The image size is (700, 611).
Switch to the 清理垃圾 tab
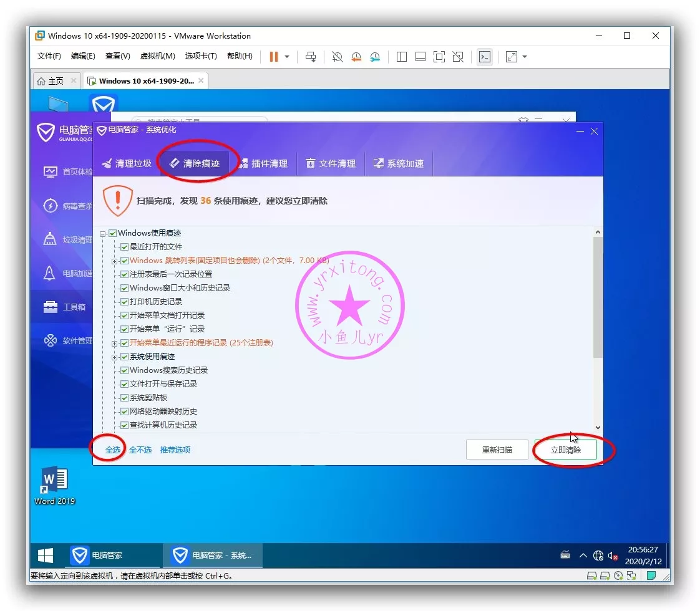(127, 163)
